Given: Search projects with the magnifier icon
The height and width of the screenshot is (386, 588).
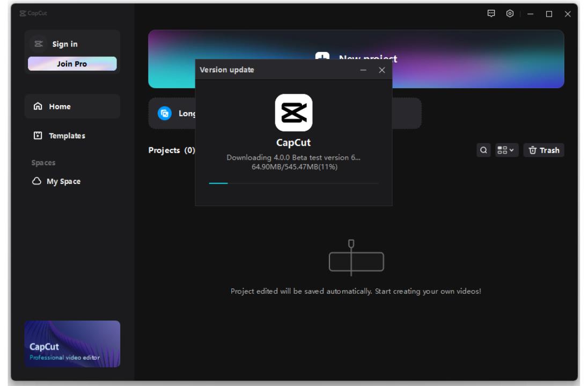Looking at the screenshot, I should [483, 150].
